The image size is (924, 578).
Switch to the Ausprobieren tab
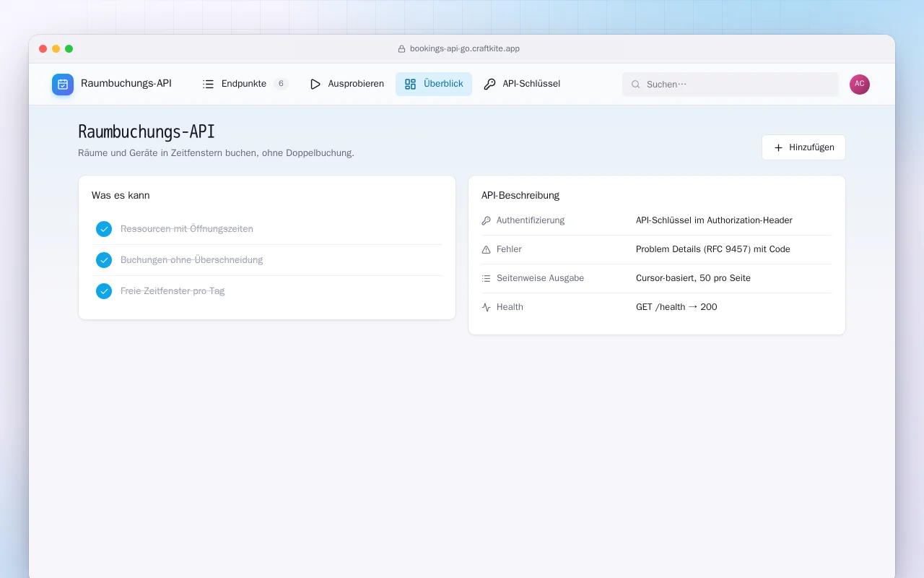(x=346, y=84)
